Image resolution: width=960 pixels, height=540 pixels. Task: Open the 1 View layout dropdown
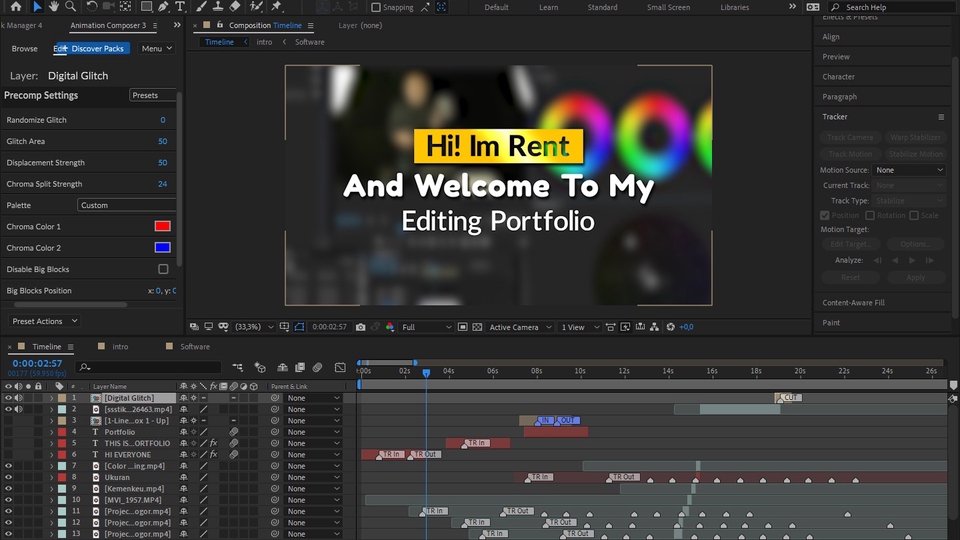pos(580,327)
